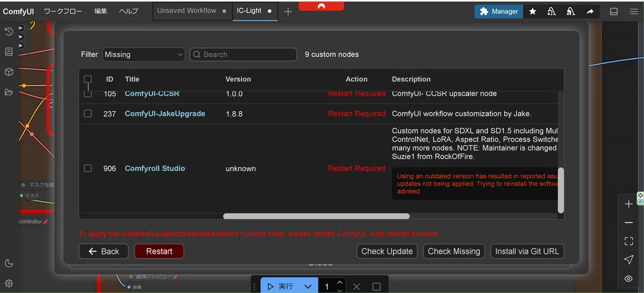The width and height of the screenshot is (644, 293).
Task: Focus the Search input field
Action: (243, 55)
